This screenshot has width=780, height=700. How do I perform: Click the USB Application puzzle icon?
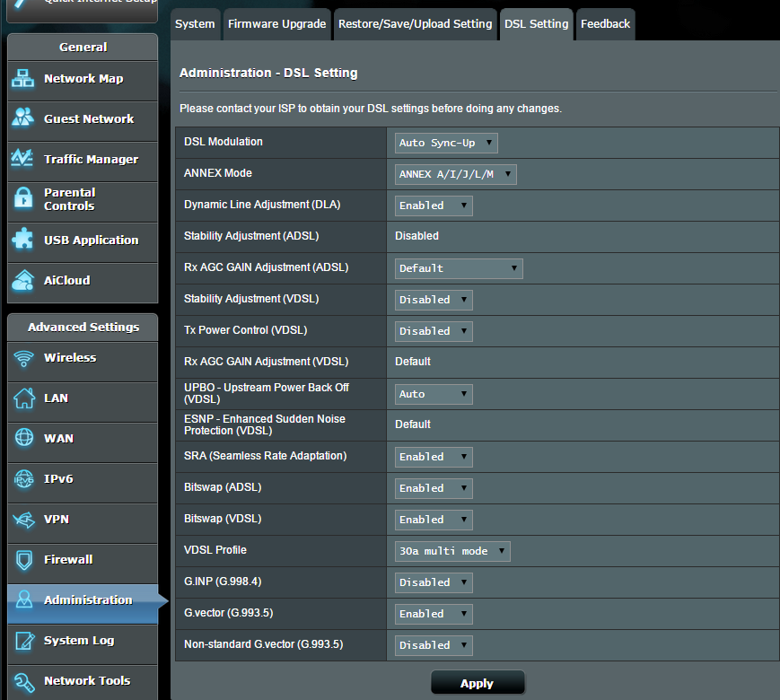(x=22, y=240)
